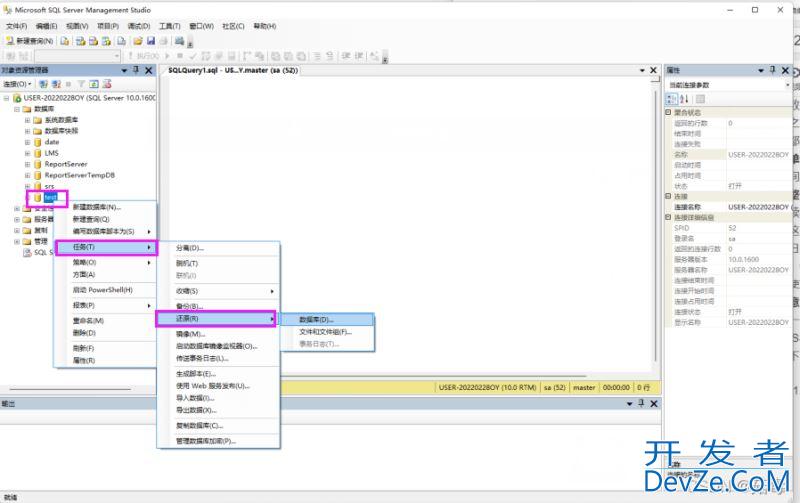Viewport: 800px width, 503px height.
Task: Choose 属性(R) in the context menu
Action: click(x=106, y=361)
